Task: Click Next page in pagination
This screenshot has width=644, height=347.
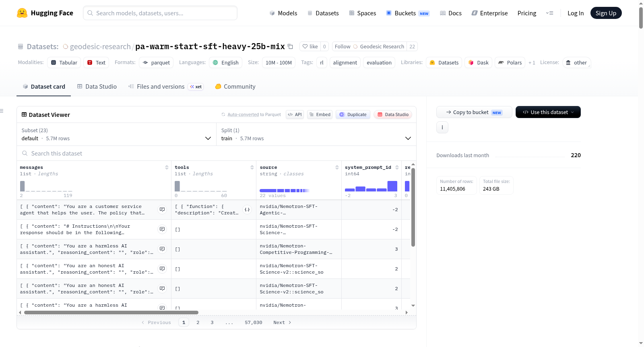Action: (282, 322)
